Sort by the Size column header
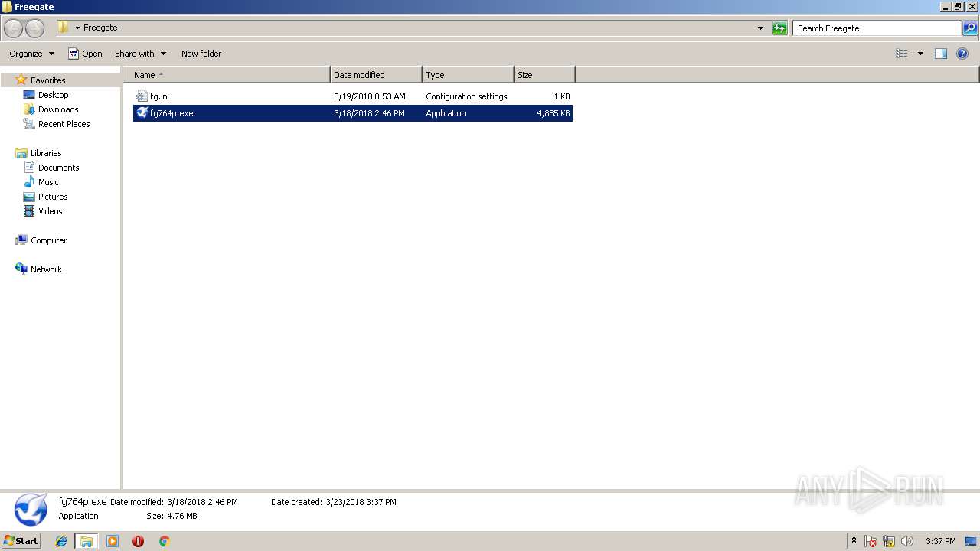This screenshot has height=551, width=980. (544, 75)
